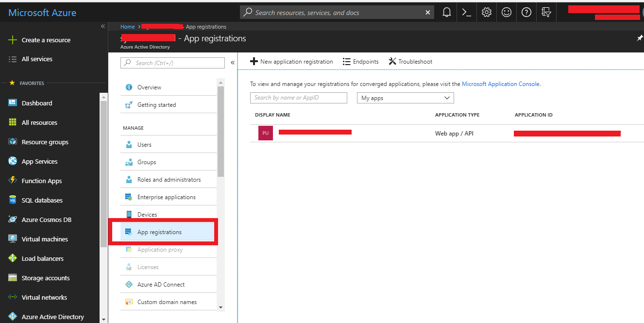The height and width of the screenshot is (323, 644).
Task: Click New application registration
Action: (291, 62)
